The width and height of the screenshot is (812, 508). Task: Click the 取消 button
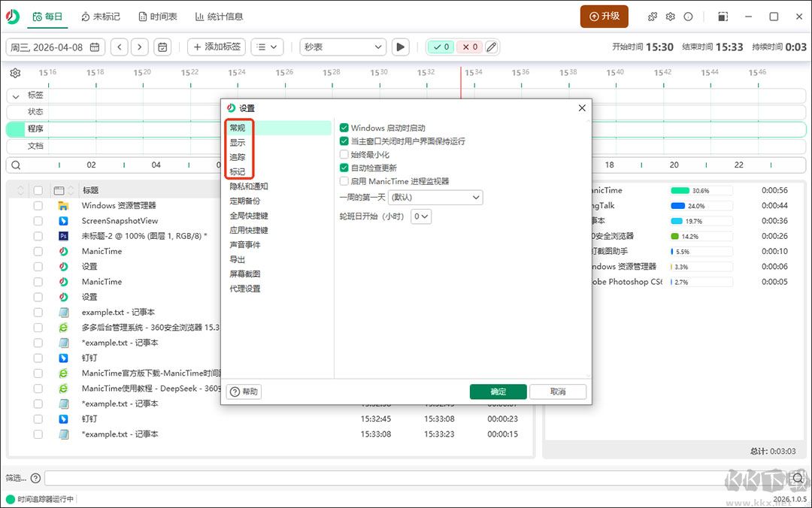coord(558,392)
